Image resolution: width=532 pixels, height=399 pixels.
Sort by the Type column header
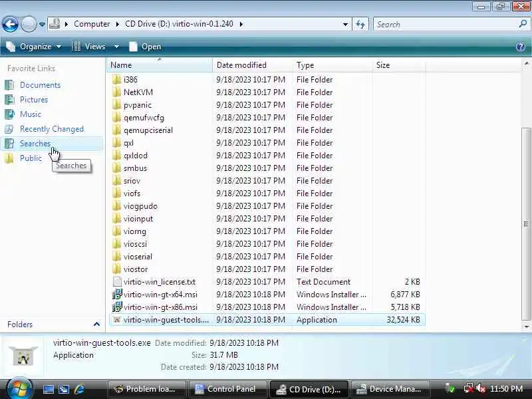tap(332, 65)
